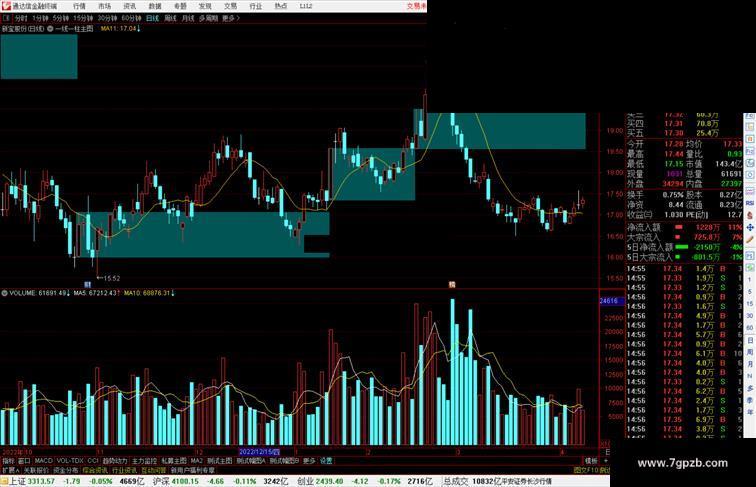
Task: Click the highlighted 2022/12/15 date marker
Action: [259, 452]
